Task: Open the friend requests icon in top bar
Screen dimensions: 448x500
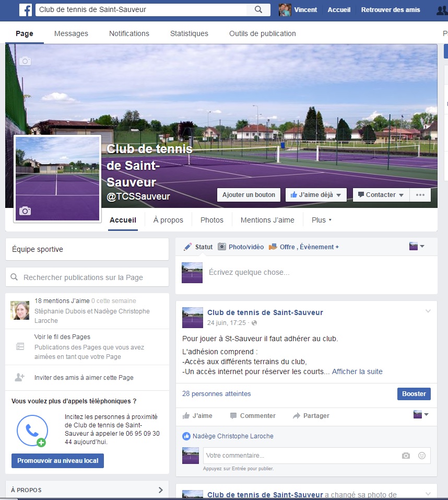Action: click(442, 10)
